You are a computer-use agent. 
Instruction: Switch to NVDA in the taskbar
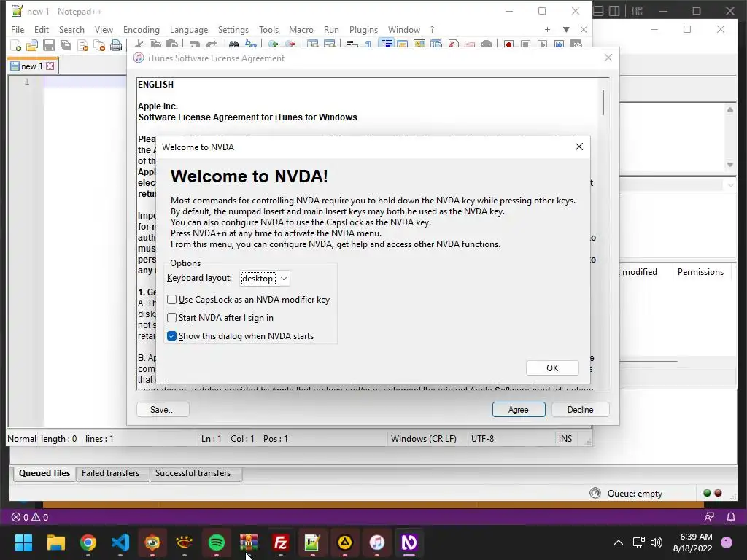point(409,542)
